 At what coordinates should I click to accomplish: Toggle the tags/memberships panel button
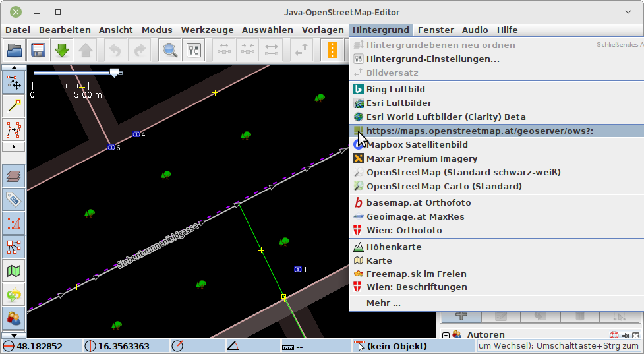pos(14,199)
